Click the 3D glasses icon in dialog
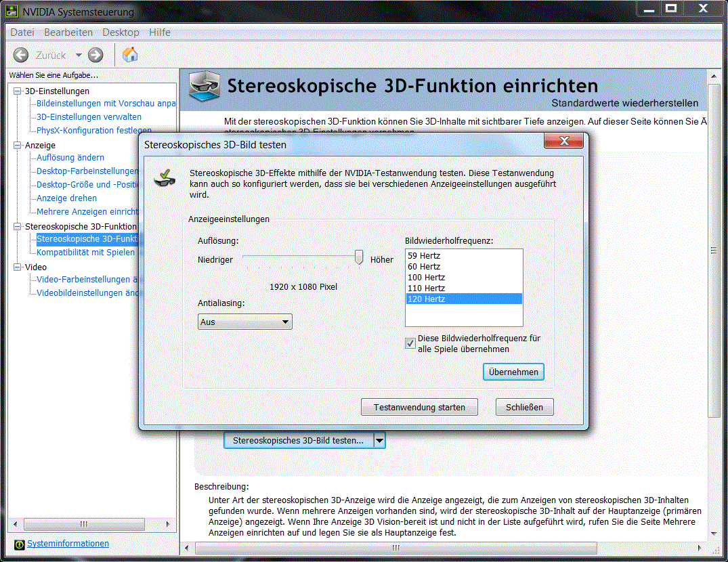The image size is (728, 562). pyautogui.click(x=165, y=179)
